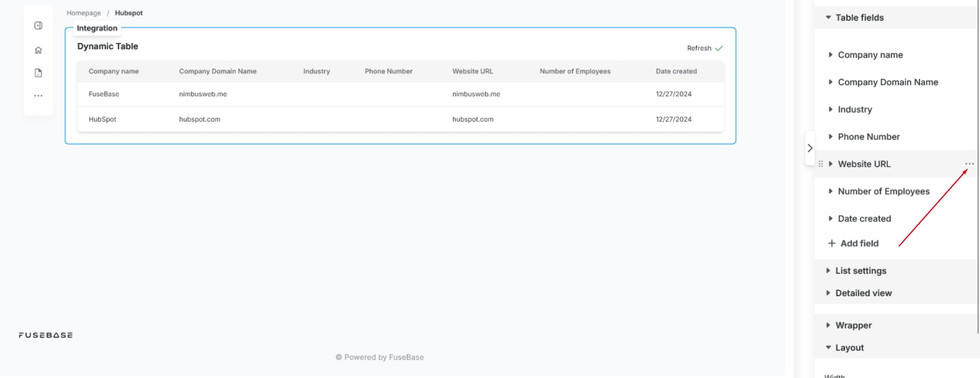980x378 pixels.
Task: Click nimbusweb.me in Company Domain Name column
Action: [203, 94]
